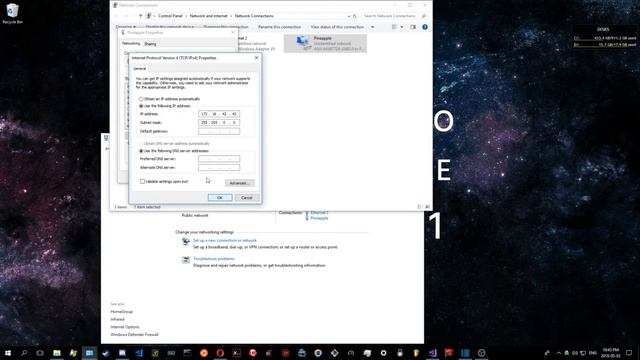Click the Search Network Connections box
This screenshot has width=640, height=360.
(394, 16)
